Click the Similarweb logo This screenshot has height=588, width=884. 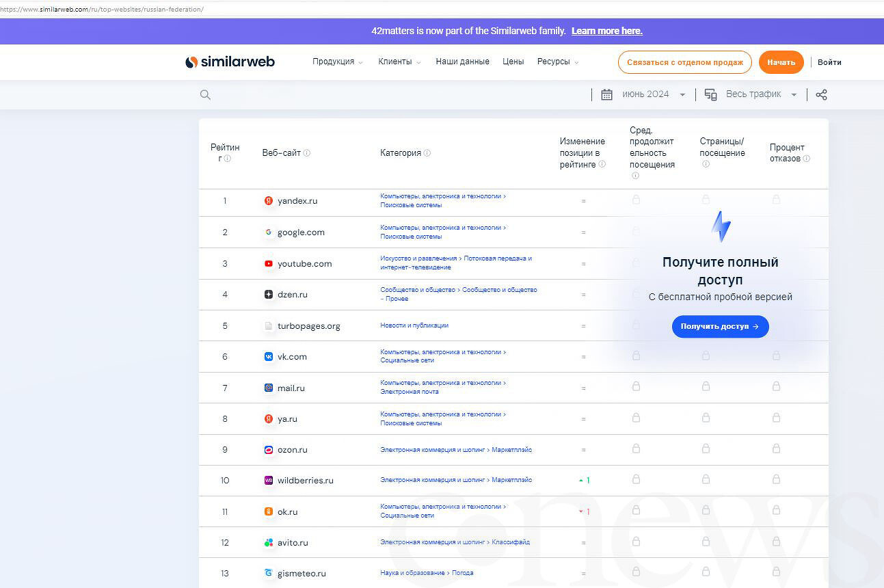230,62
